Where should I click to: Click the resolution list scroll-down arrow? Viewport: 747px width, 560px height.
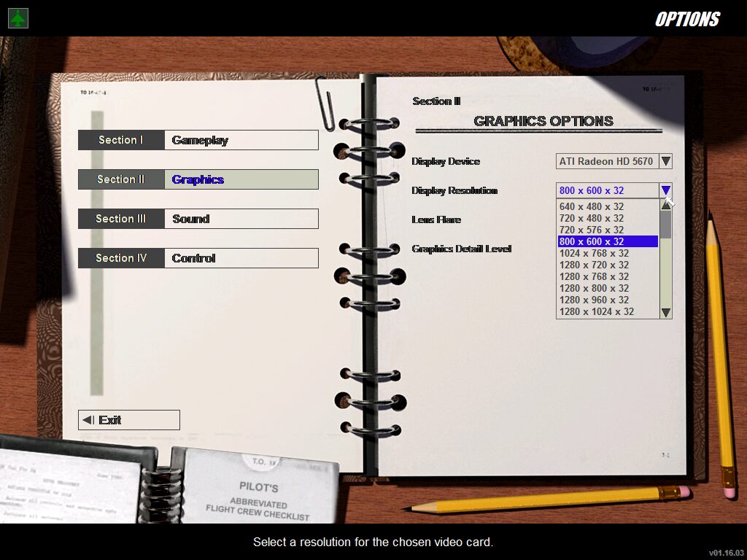665,312
